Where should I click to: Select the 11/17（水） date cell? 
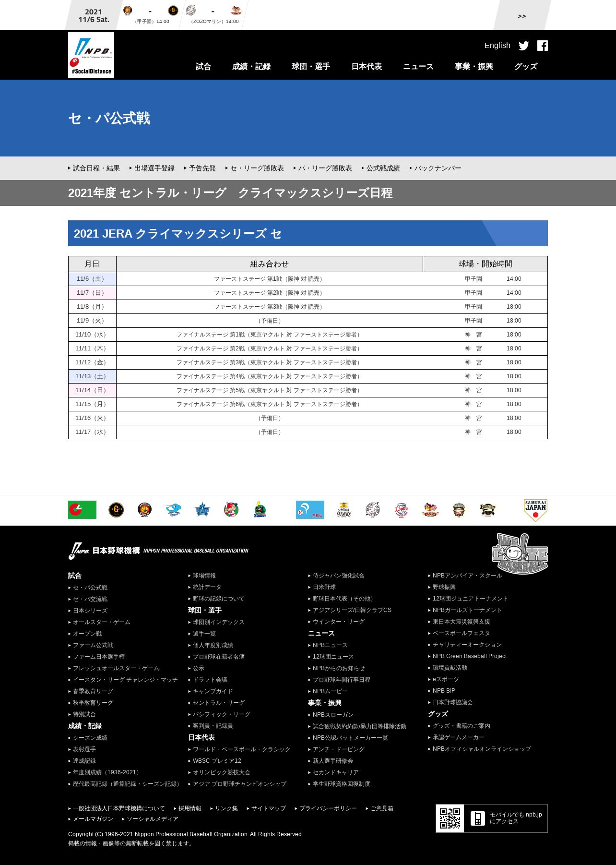[x=92, y=432]
